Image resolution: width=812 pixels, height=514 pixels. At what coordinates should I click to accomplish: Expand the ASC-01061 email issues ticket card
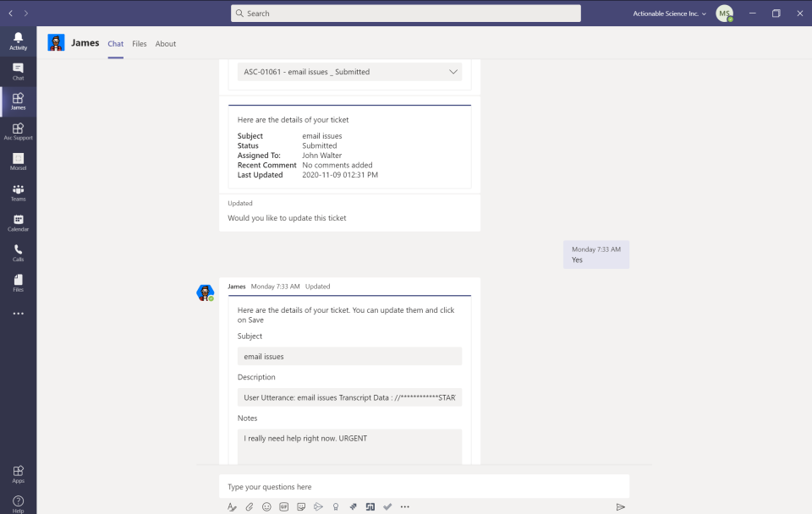[453, 72]
